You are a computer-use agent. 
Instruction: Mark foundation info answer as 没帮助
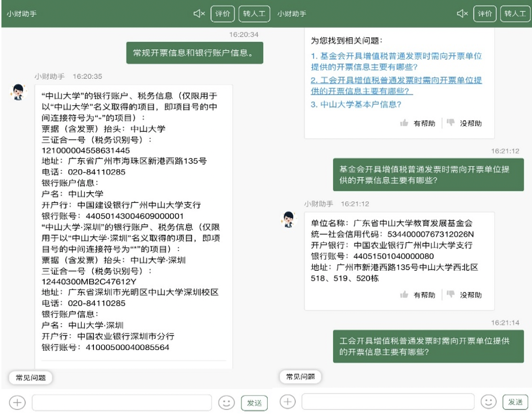point(464,295)
